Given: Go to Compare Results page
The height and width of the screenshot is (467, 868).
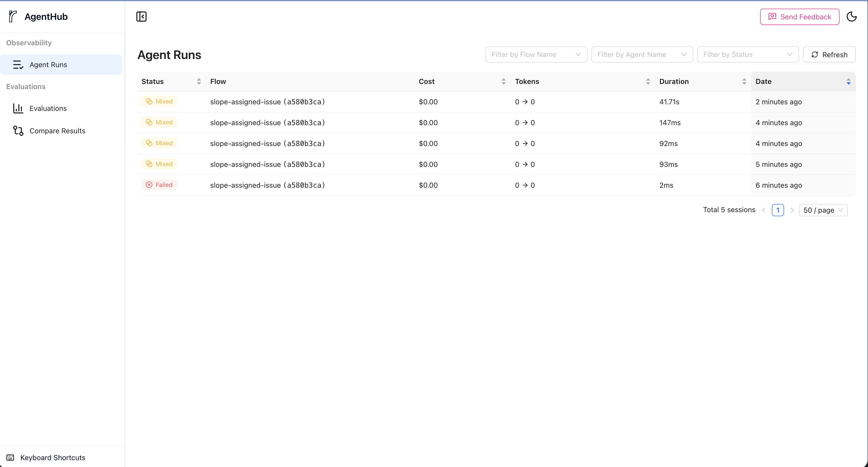Looking at the screenshot, I should click(57, 131).
